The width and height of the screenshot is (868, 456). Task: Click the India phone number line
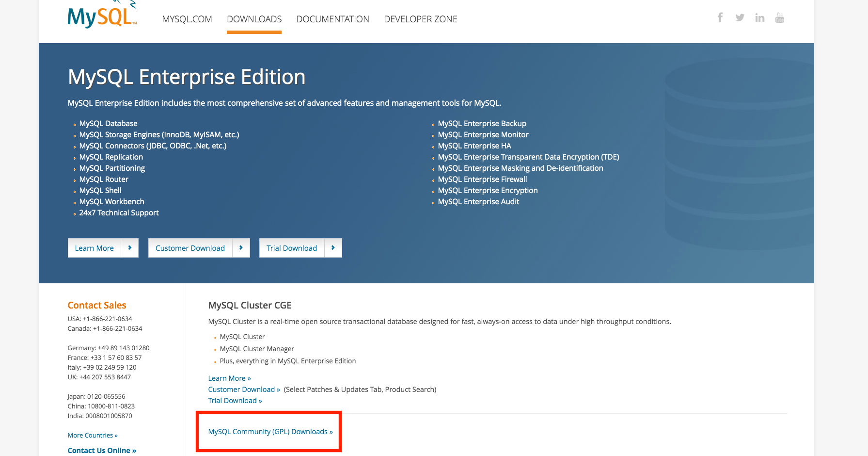[100, 416]
